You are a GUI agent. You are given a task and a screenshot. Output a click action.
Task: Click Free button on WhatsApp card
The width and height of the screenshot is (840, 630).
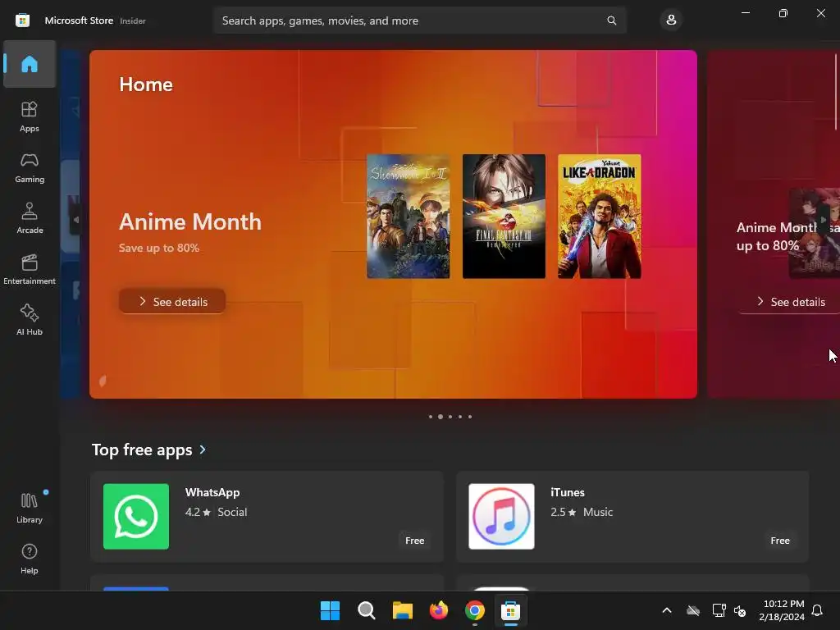click(x=414, y=541)
